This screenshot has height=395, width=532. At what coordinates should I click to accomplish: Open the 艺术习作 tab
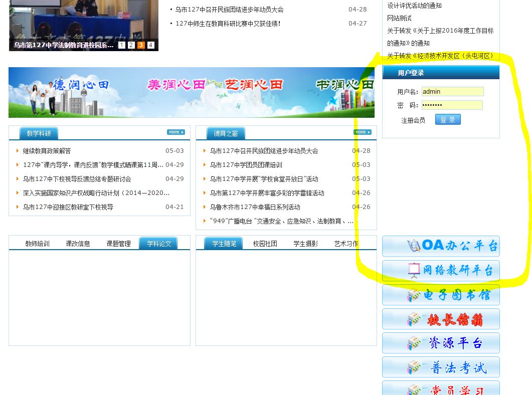click(x=346, y=244)
